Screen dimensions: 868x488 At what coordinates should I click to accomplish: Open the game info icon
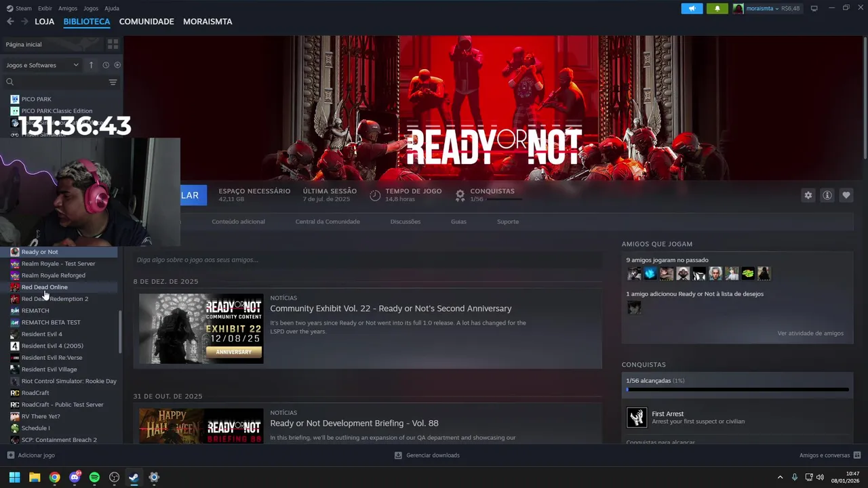827,195
